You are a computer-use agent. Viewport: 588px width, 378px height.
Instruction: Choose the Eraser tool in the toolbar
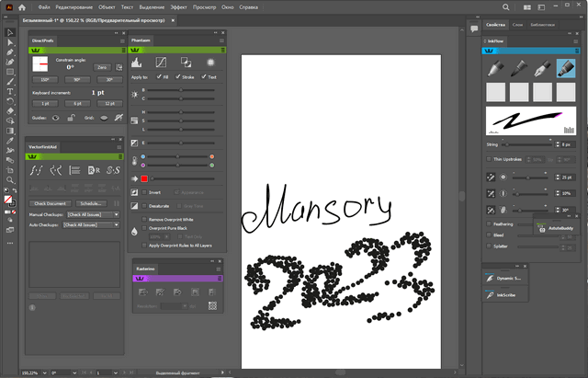coord(10,111)
